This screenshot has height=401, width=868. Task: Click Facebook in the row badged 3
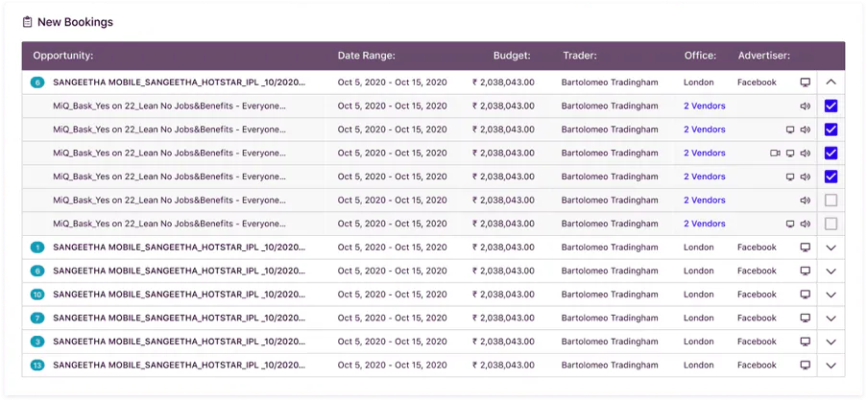757,342
